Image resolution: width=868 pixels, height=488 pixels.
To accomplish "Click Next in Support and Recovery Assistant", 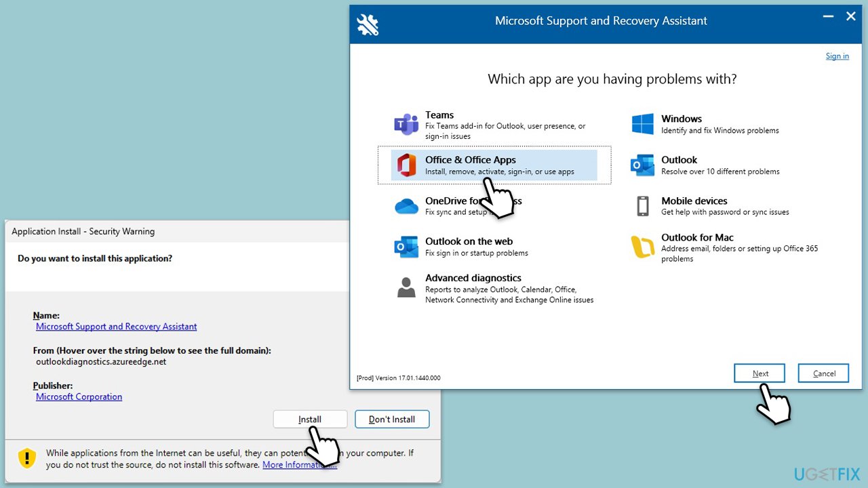I will pyautogui.click(x=760, y=373).
